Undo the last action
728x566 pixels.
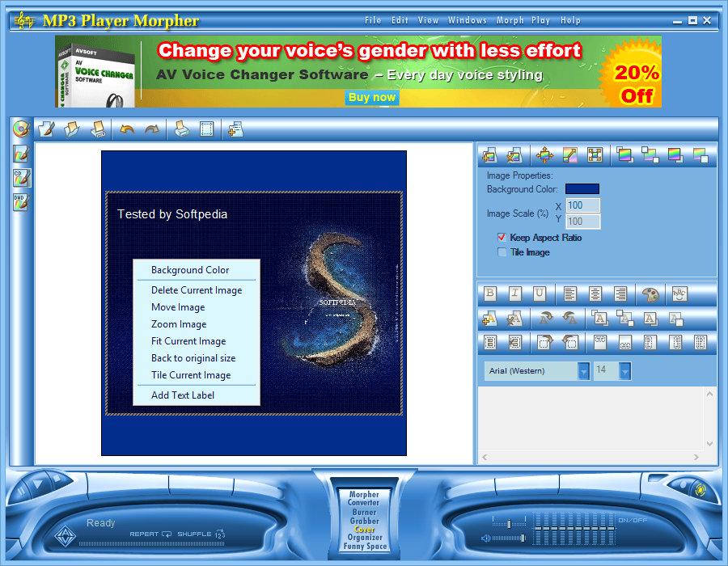[127, 129]
